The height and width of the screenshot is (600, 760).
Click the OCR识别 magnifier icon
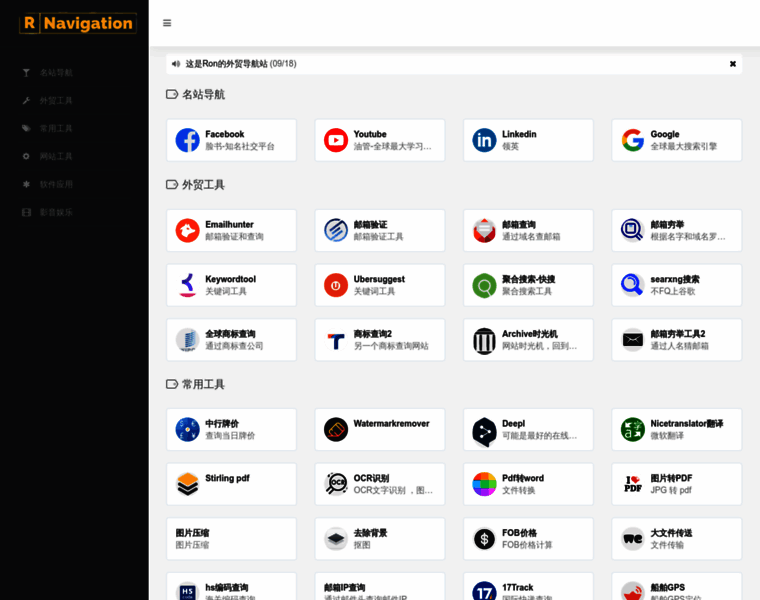[336, 484]
